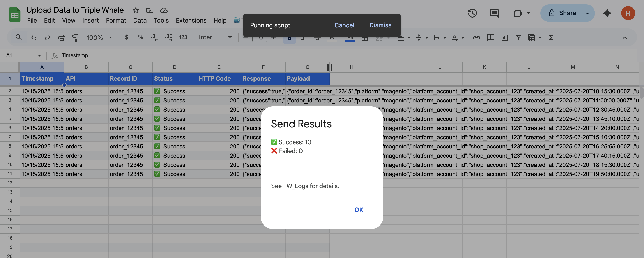Screen dimensions: 644x258
Task: Click the insert link icon
Action: coord(476,37)
